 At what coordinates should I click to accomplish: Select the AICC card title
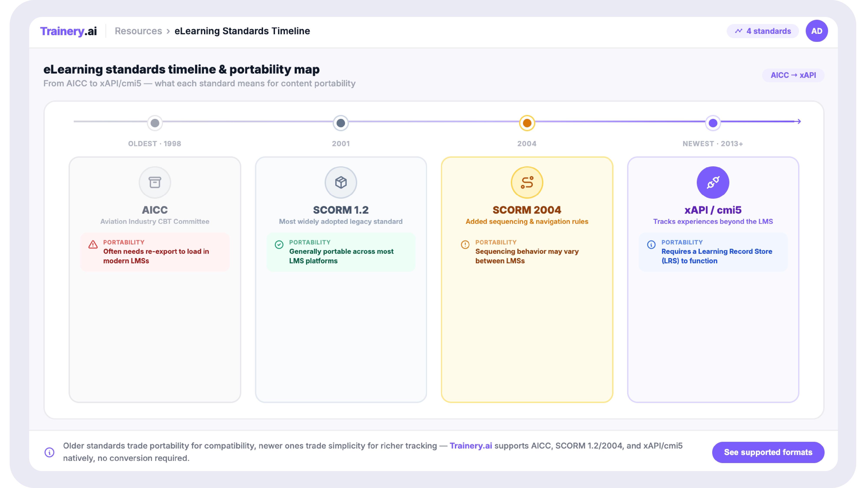pos(155,210)
